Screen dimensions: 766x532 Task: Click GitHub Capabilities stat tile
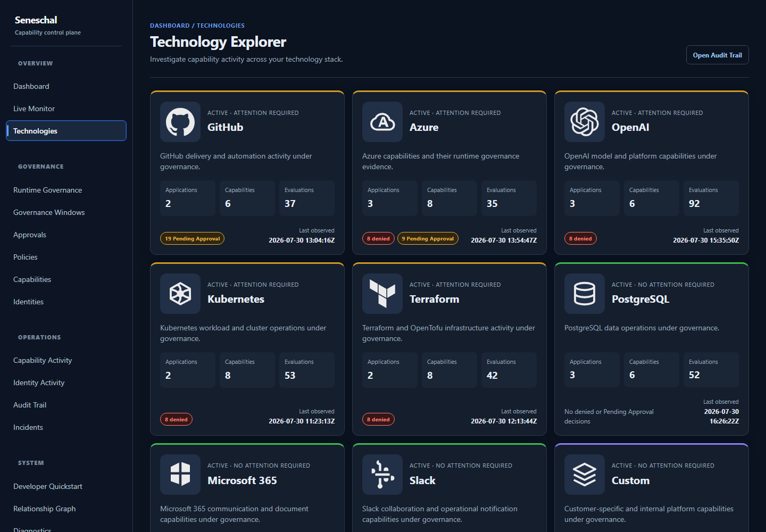tap(247, 198)
